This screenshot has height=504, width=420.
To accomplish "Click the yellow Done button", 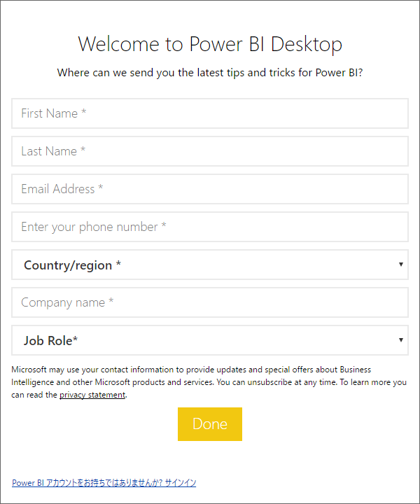I will (210, 424).
